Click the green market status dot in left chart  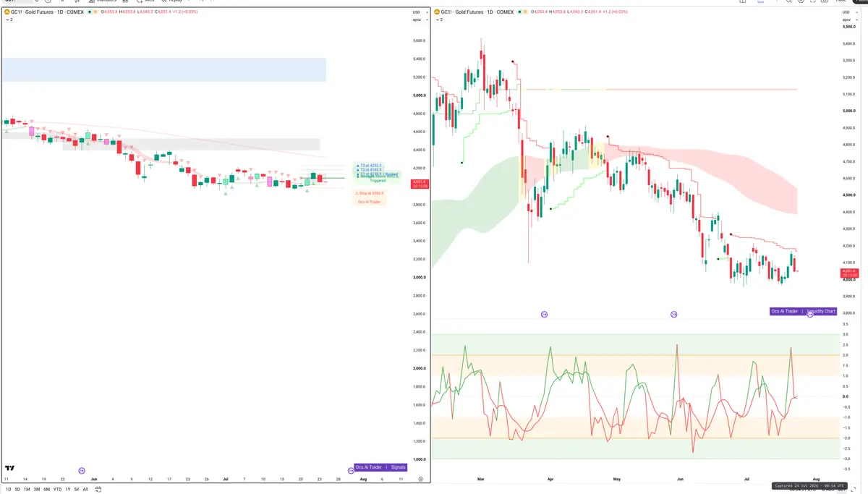pos(89,12)
